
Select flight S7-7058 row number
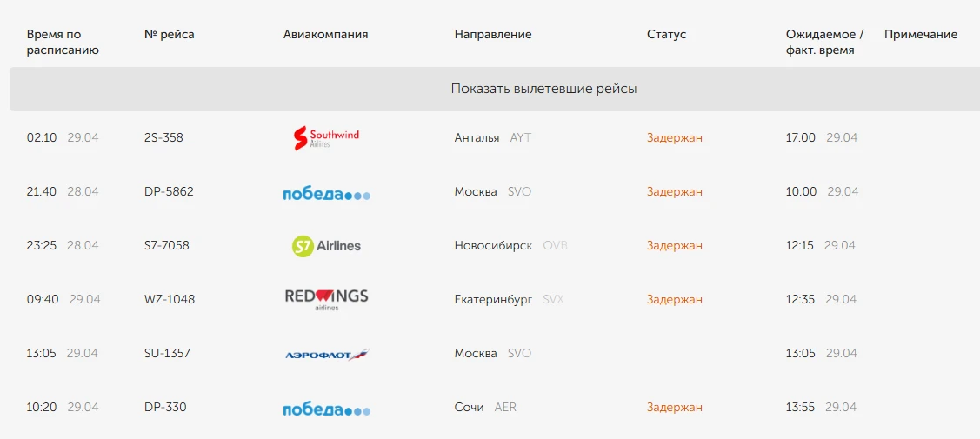(x=167, y=245)
